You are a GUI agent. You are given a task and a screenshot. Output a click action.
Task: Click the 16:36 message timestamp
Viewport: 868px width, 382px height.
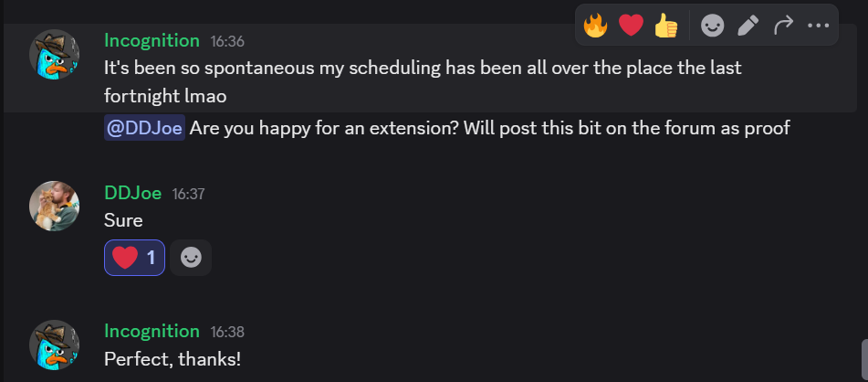point(227,41)
